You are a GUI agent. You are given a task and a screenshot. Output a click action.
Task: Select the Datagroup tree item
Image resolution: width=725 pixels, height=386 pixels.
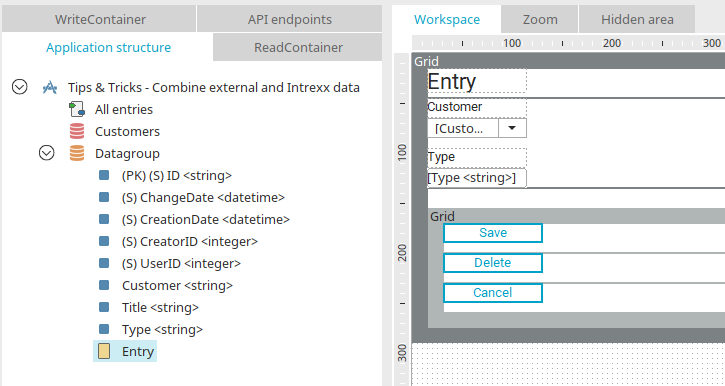click(127, 153)
